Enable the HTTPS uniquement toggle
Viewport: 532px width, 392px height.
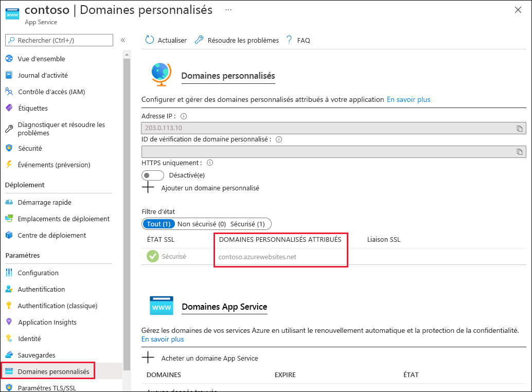coord(152,175)
